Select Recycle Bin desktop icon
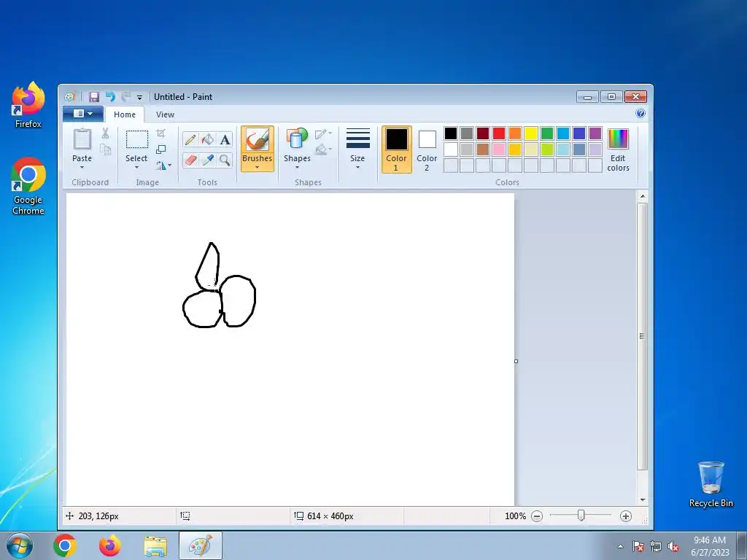Viewport: 747px width, 560px height. 711,484
